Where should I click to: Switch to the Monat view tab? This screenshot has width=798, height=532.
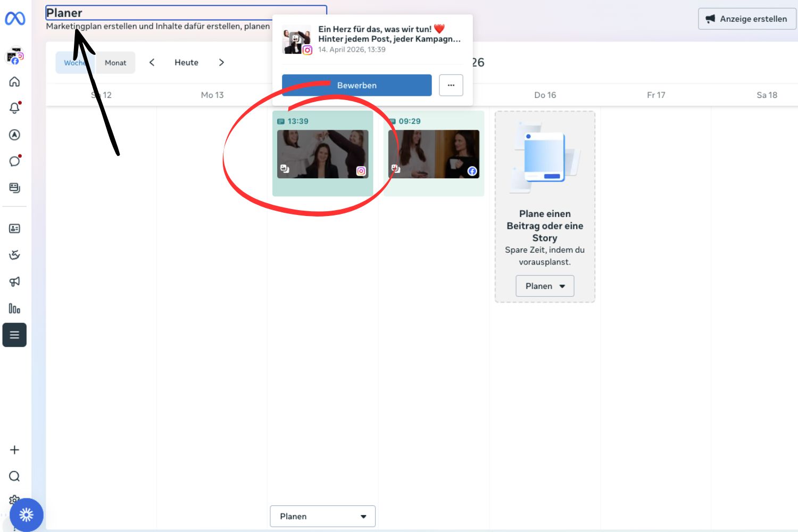pyautogui.click(x=115, y=63)
